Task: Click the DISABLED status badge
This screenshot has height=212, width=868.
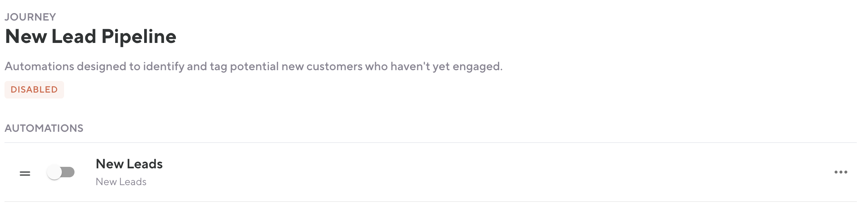Action: coord(34,90)
